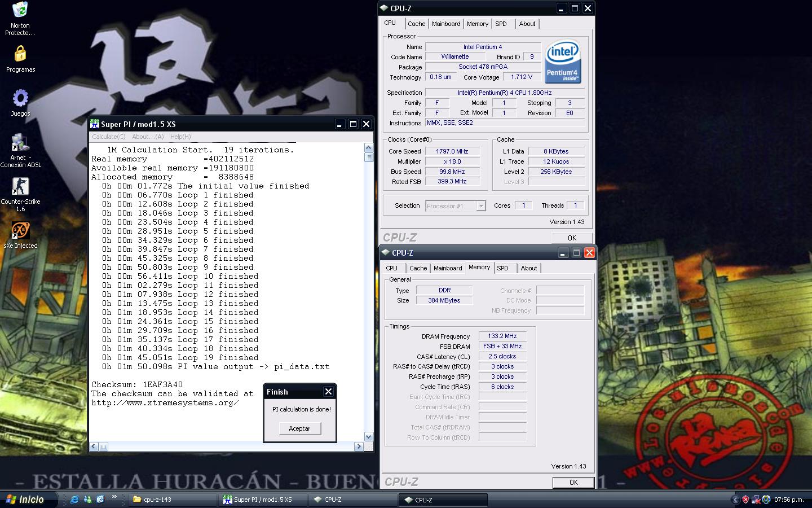Select CPU tab in lower CPU-Z window

point(392,268)
